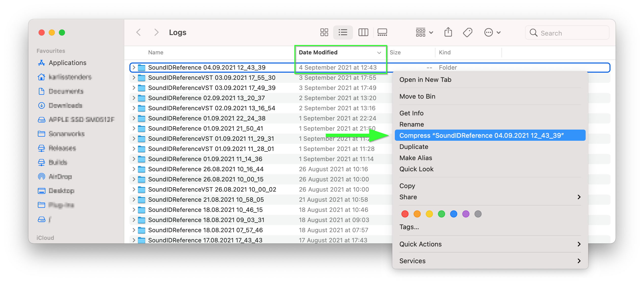Open the Releases network drive in sidebar
The image size is (644, 281).
(x=57, y=148)
